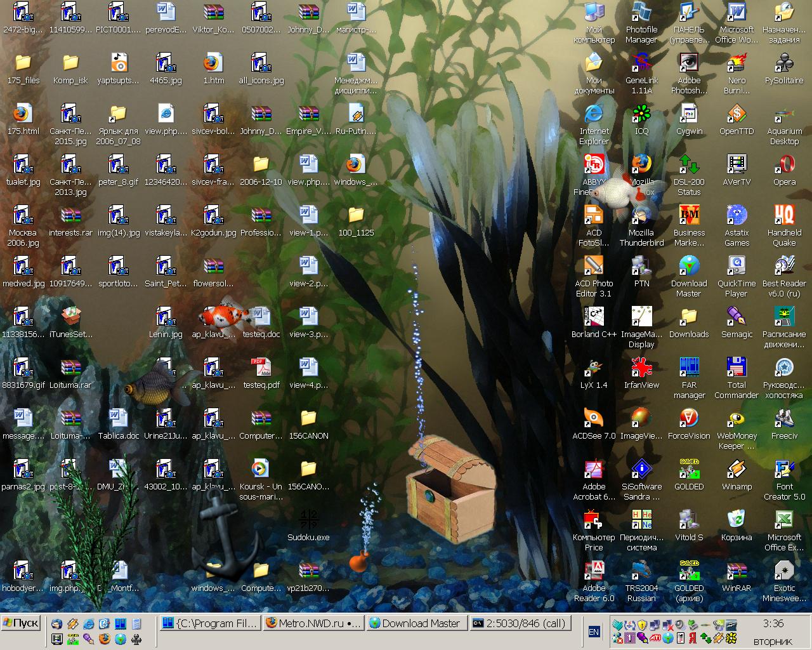This screenshot has height=650, width=812.
Task: Click the taskbar clock showing 3:36
Action: click(x=773, y=623)
